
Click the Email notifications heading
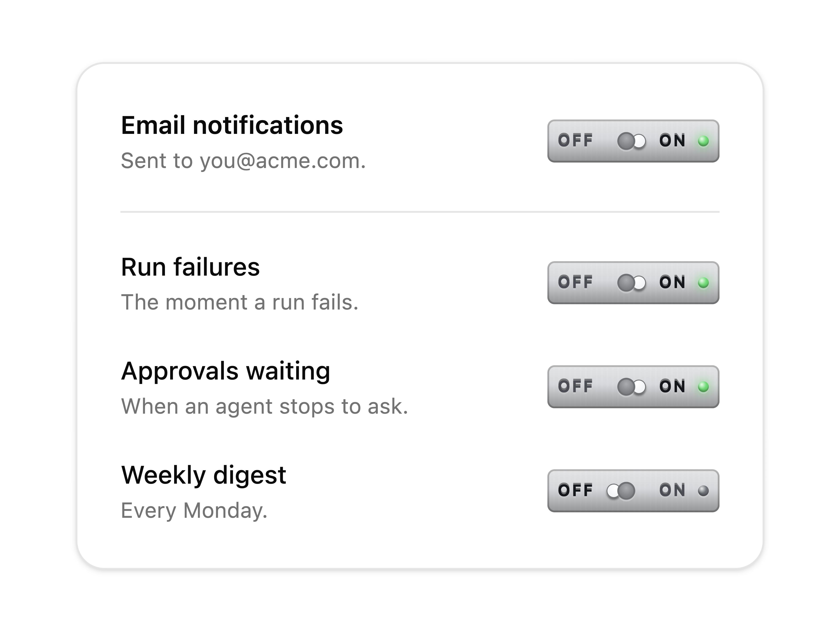pos(232,125)
